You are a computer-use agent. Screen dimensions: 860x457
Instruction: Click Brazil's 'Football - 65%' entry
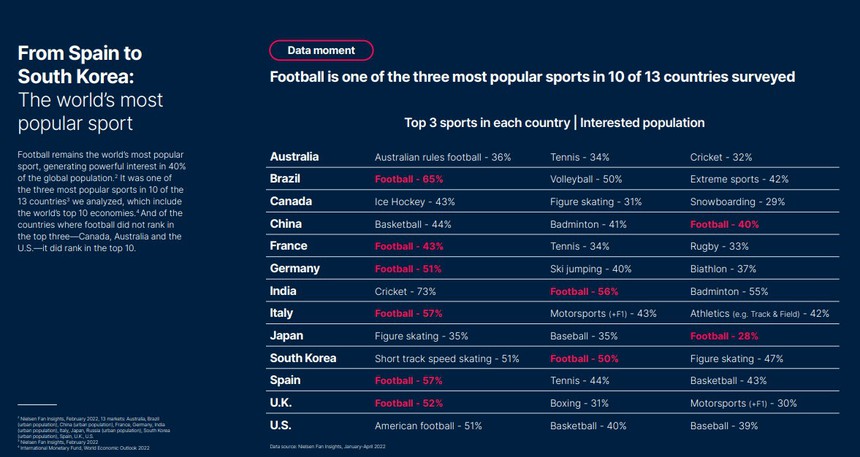click(409, 180)
